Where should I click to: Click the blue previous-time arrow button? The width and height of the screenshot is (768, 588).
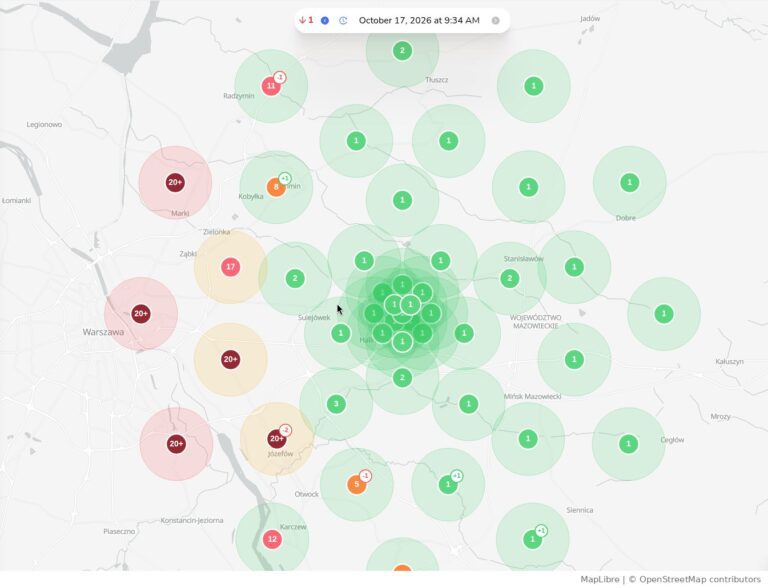(325, 21)
